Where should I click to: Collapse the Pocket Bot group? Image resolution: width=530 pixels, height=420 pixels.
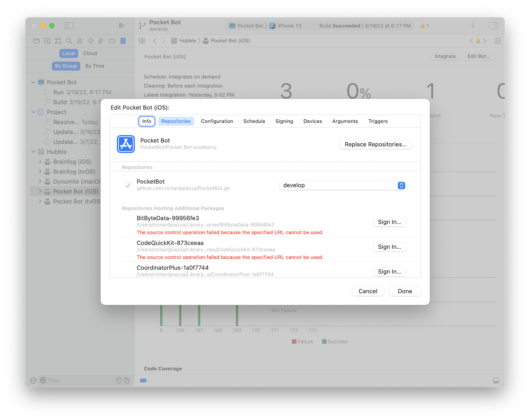[x=33, y=82]
